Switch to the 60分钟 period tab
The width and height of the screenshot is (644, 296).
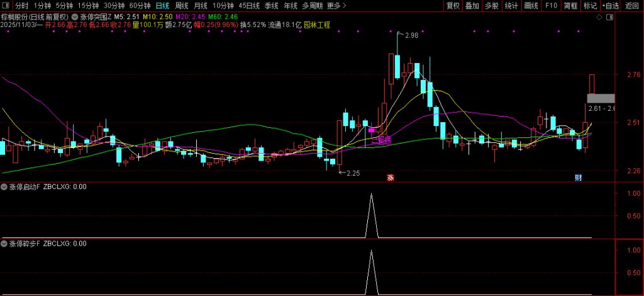pyautogui.click(x=140, y=6)
